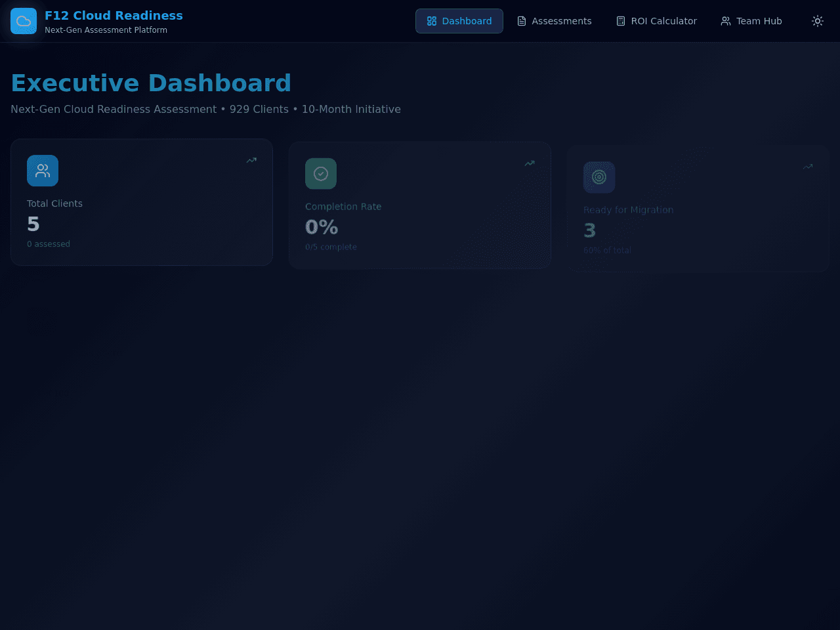Click the trend arrow on Ready for Migration card
The image size is (840, 630).
808,167
